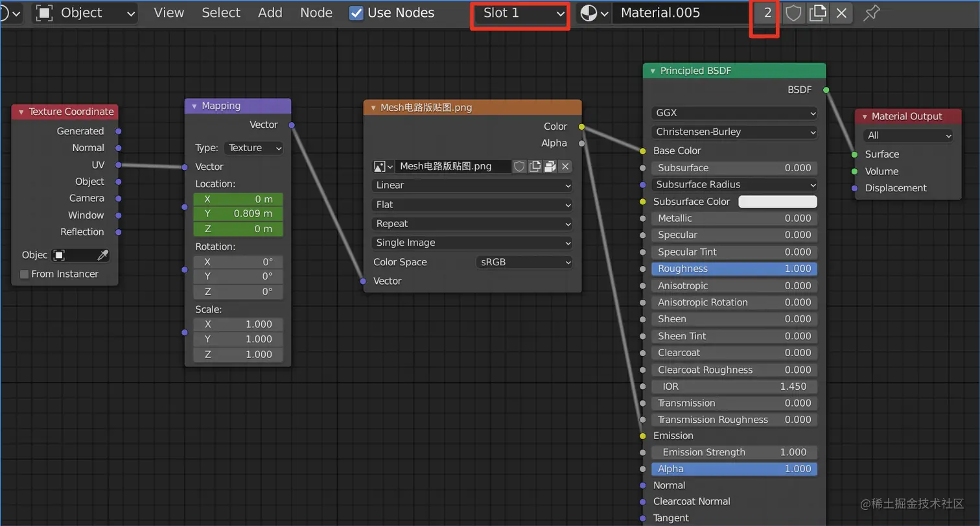Open the sRGB Color Space dropdown

pos(524,262)
